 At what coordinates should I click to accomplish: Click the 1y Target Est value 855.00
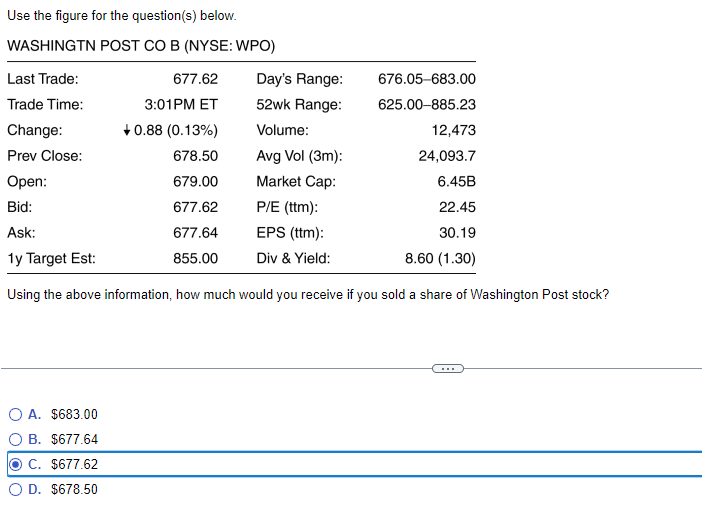tap(195, 258)
